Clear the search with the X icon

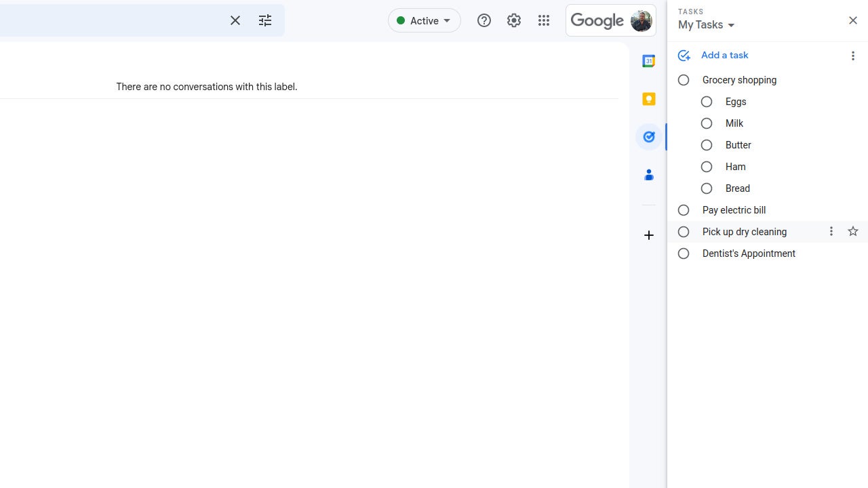pos(235,20)
